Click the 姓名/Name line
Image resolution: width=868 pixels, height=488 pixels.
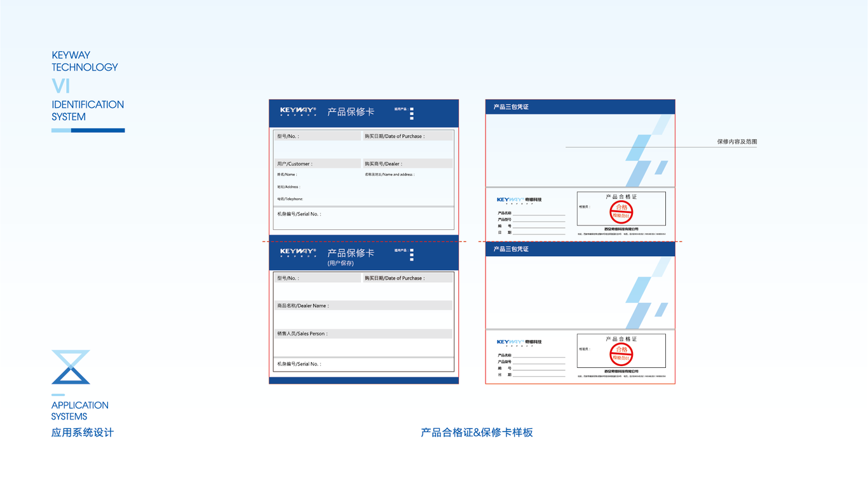[287, 175]
